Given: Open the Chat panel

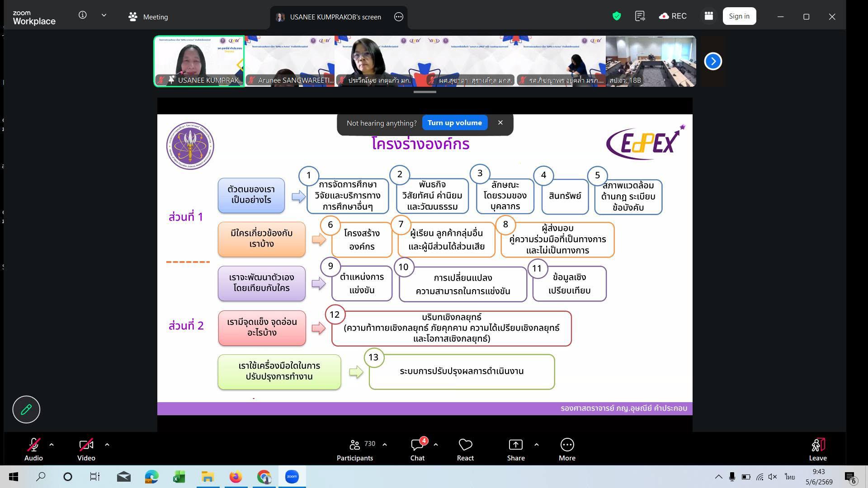Looking at the screenshot, I should coord(417,450).
